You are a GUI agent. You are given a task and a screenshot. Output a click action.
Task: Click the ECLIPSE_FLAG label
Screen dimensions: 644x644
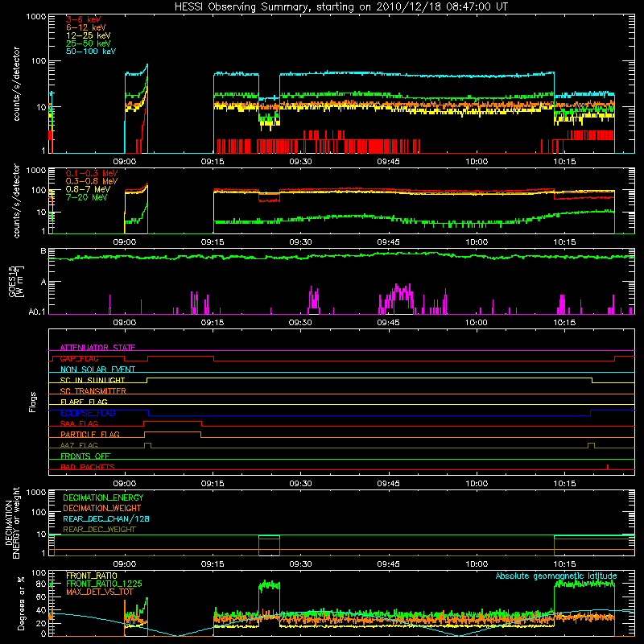point(88,413)
